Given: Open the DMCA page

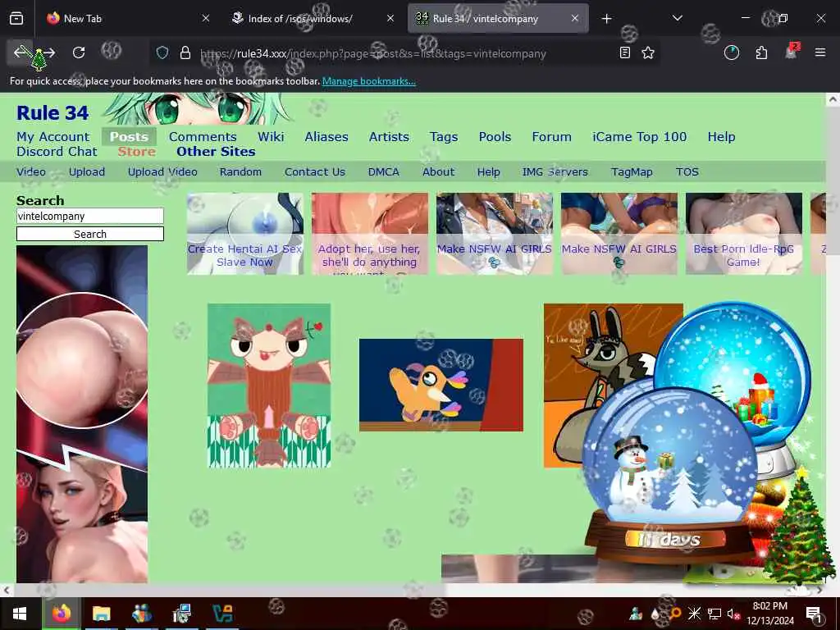Looking at the screenshot, I should [384, 172].
